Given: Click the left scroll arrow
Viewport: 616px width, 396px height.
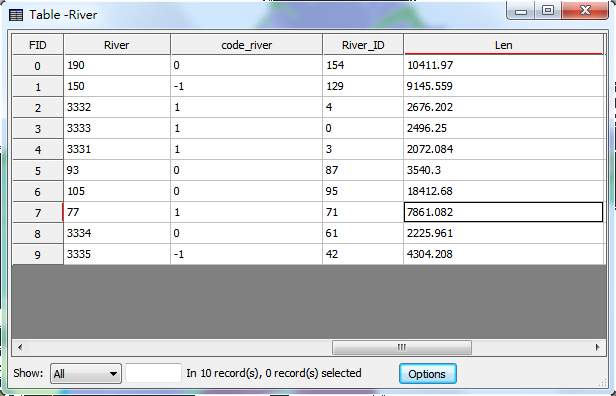Looking at the screenshot, I should (20, 347).
